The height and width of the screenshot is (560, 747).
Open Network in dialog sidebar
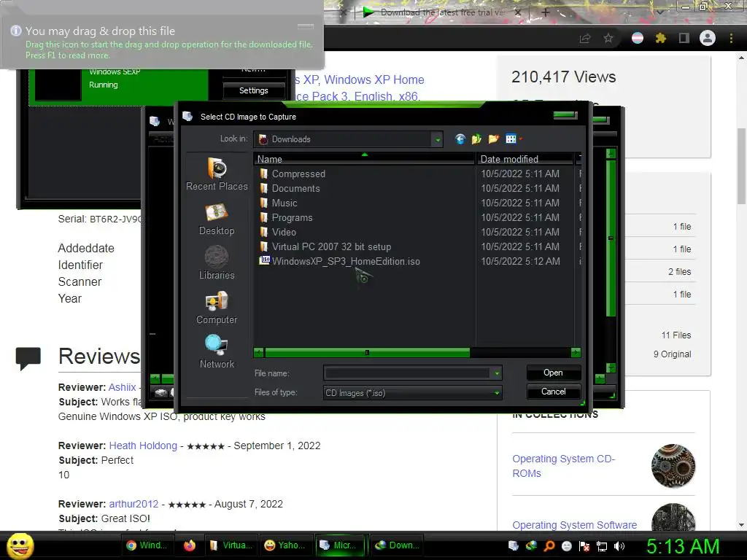217,351
